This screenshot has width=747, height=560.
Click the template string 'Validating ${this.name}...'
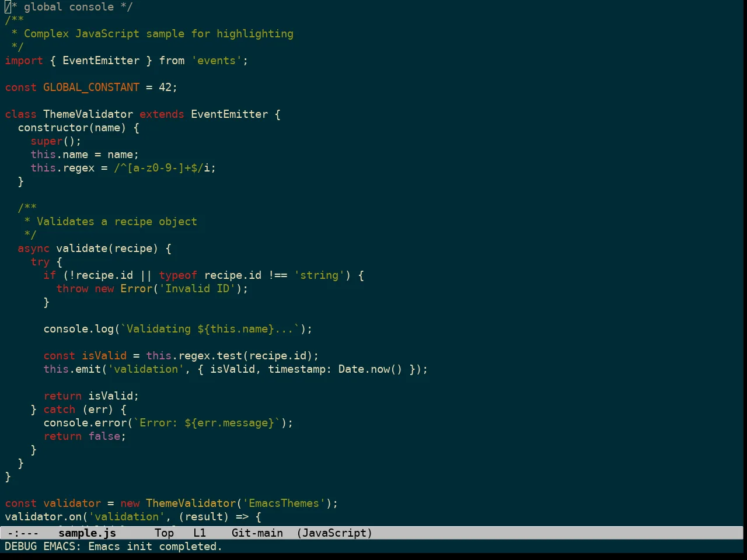click(x=210, y=329)
